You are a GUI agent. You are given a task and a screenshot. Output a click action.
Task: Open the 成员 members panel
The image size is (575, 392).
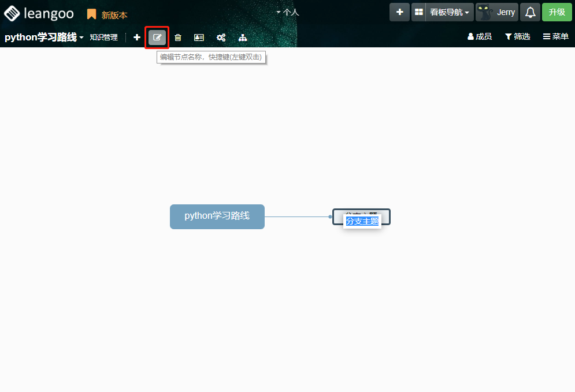(479, 37)
